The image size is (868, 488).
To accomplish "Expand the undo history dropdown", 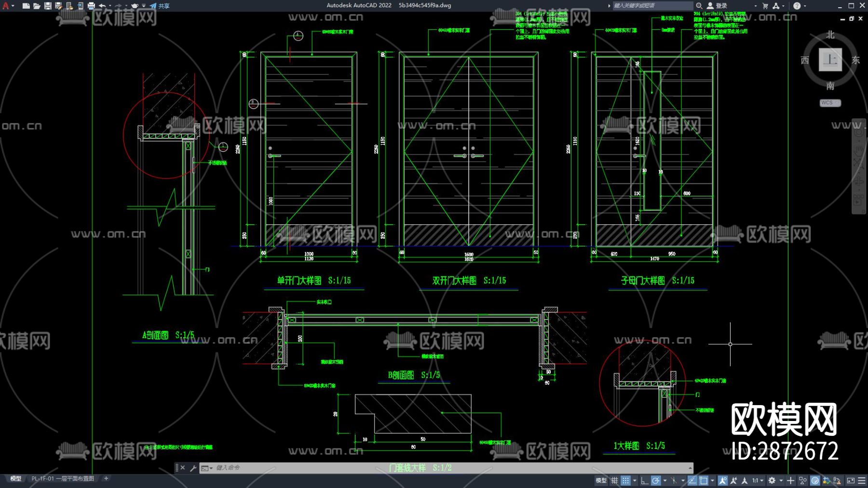I will click(110, 6).
